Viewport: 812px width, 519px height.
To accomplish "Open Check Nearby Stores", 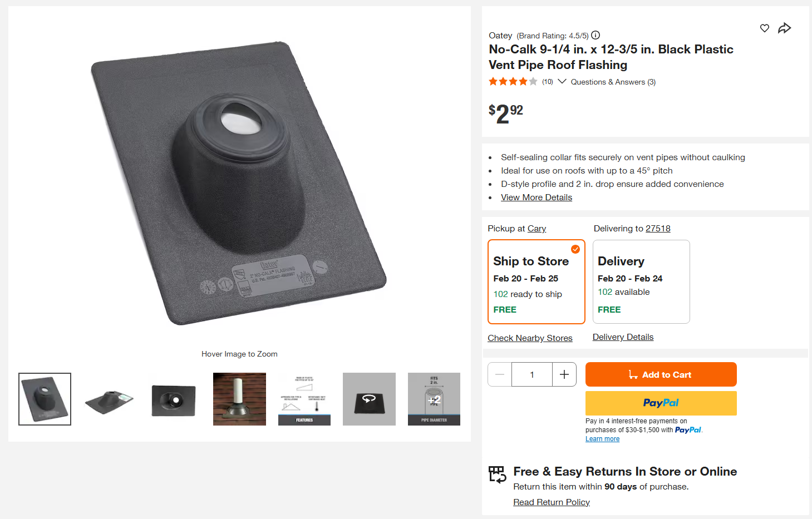I will pyautogui.click(x=530, y=338).
